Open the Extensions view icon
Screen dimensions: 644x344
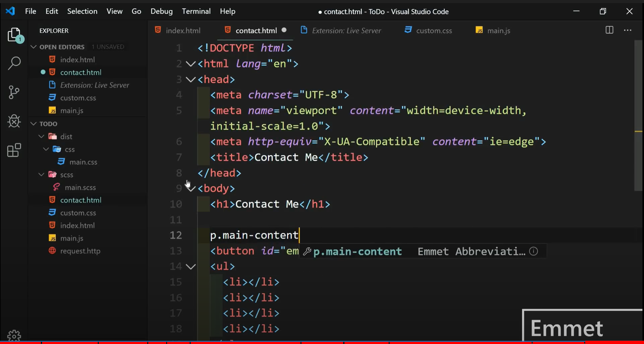[14, 150]
